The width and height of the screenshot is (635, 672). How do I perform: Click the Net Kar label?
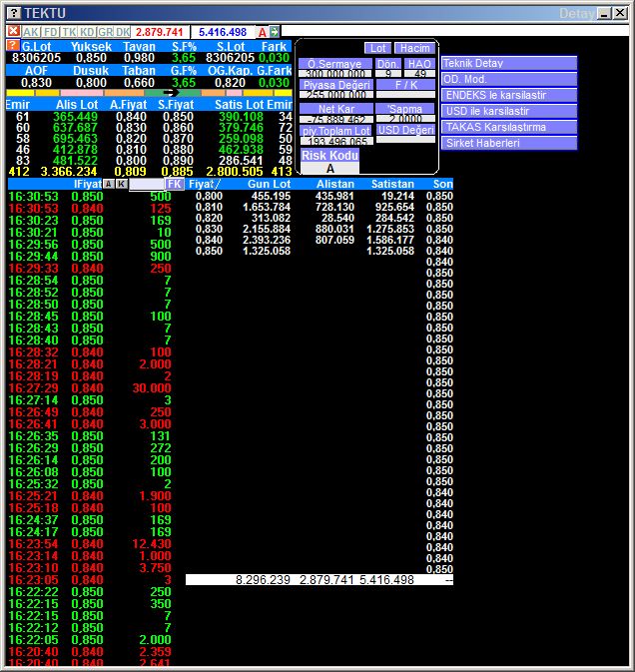336,109
